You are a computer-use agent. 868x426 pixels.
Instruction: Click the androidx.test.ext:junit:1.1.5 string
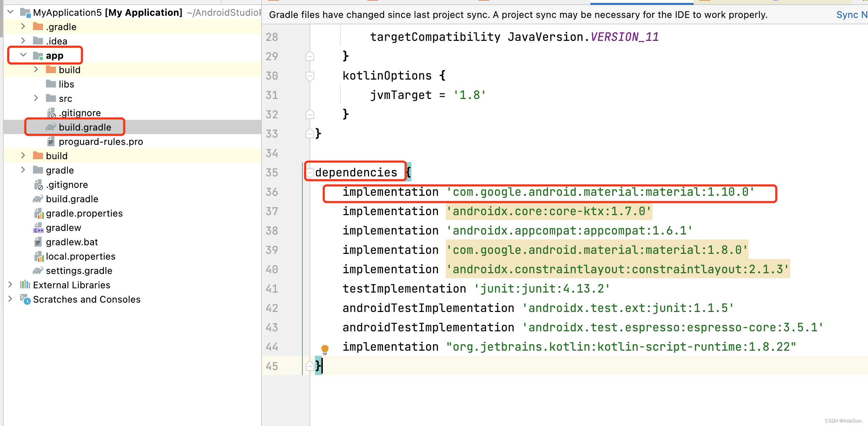coord(628,308)
